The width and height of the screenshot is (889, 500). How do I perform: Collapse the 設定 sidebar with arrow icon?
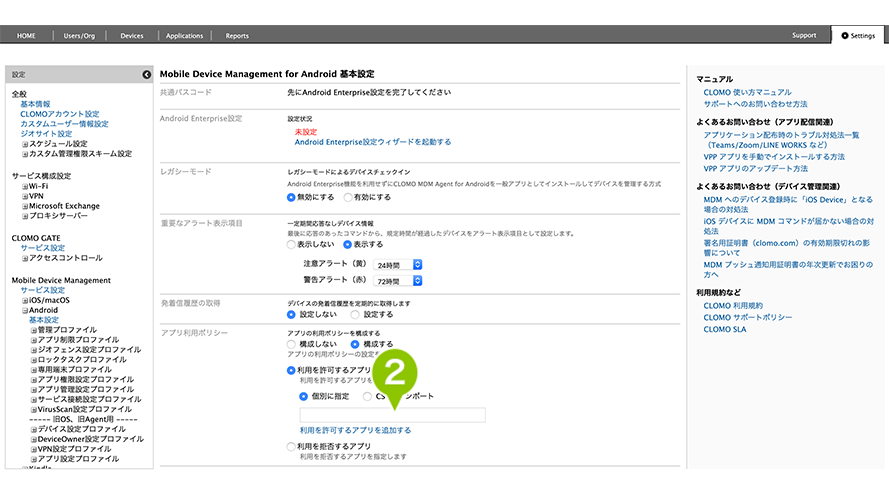[x=146, y=74]
